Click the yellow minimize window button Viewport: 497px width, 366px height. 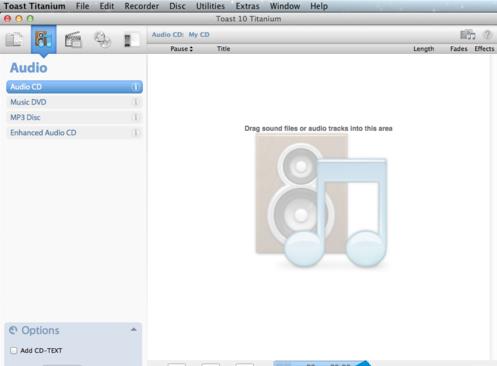coord(19,19)
